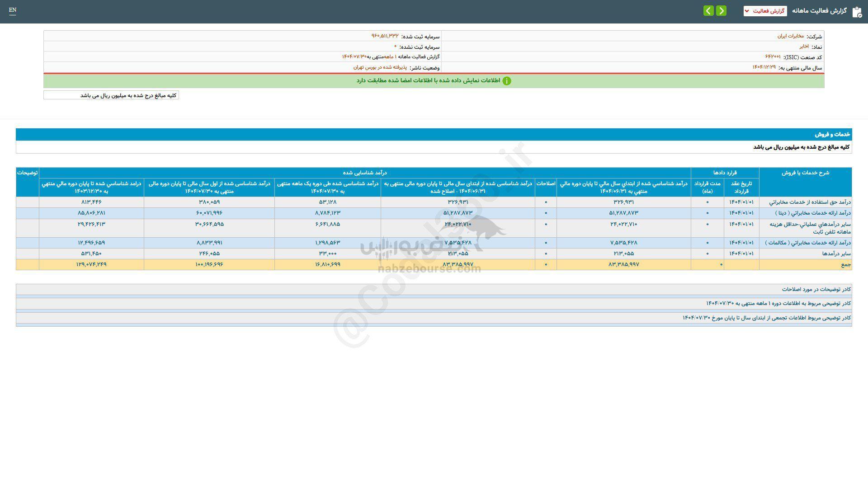Click the توضیحات column header
Screen dimensions: 868x488
click(x=27, y=173)
